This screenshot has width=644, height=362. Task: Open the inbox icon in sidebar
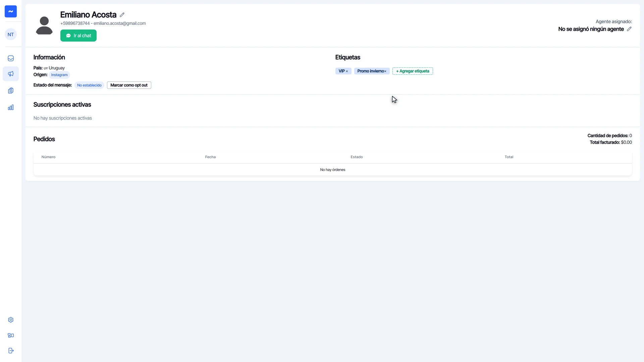coord(11,58)
